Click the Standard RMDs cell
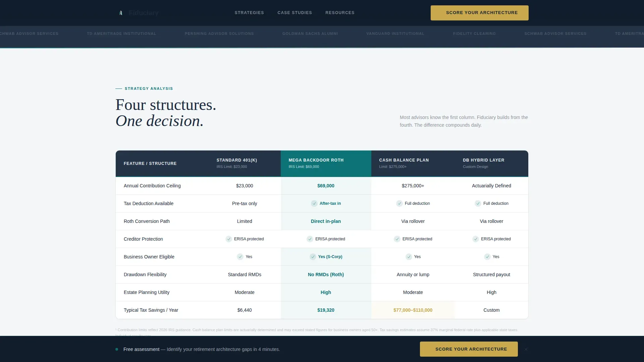 pos(245,275)
